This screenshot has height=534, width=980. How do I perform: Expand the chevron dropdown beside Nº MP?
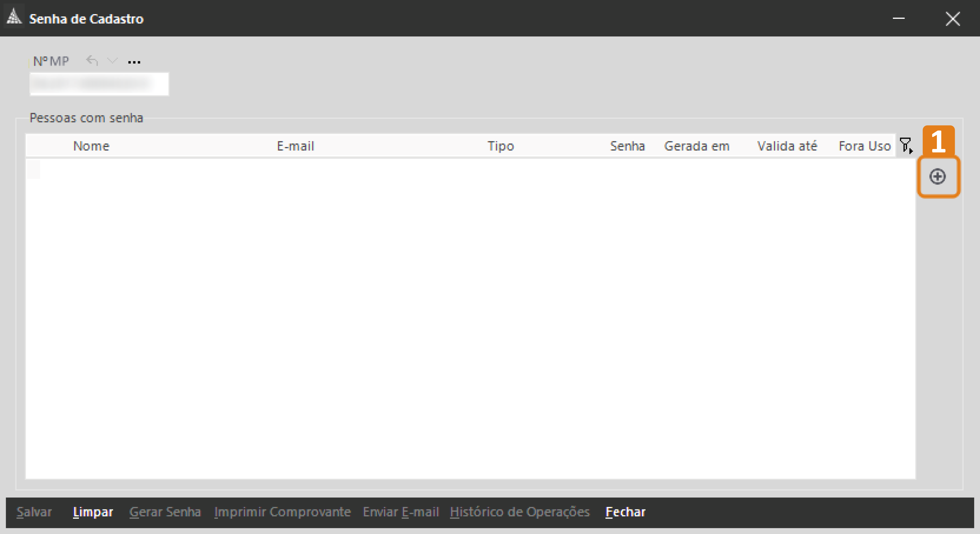(112, 61)
